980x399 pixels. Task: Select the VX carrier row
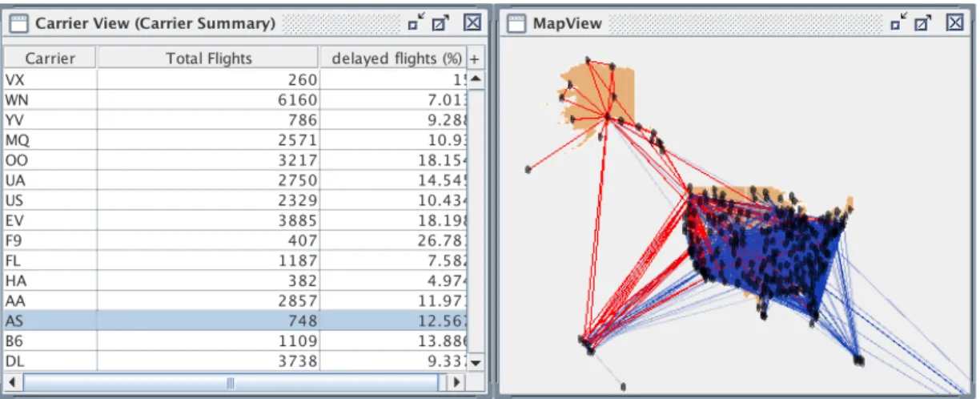click(235, 79)
